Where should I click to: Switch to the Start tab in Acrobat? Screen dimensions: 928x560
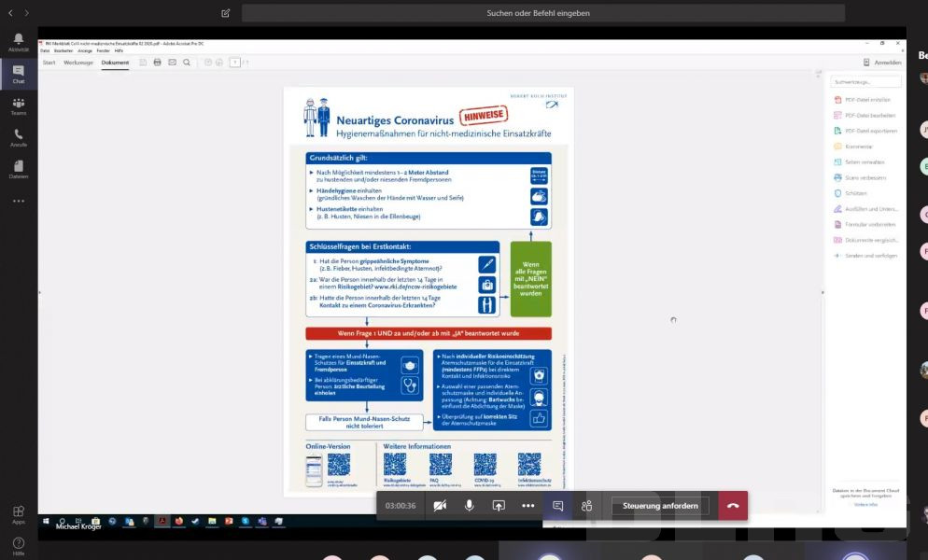(49, 63)
